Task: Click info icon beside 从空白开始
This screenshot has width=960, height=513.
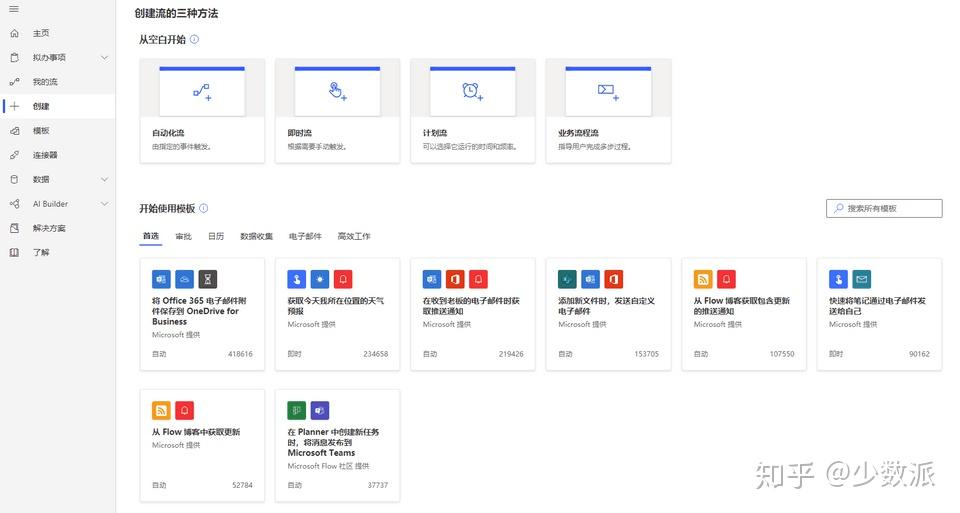Action: point(194,39)
